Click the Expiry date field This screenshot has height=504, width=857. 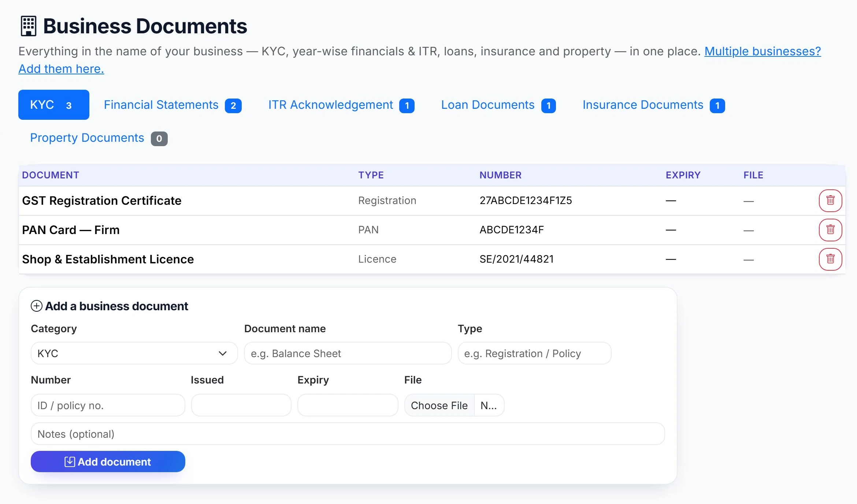coord(348,405)
